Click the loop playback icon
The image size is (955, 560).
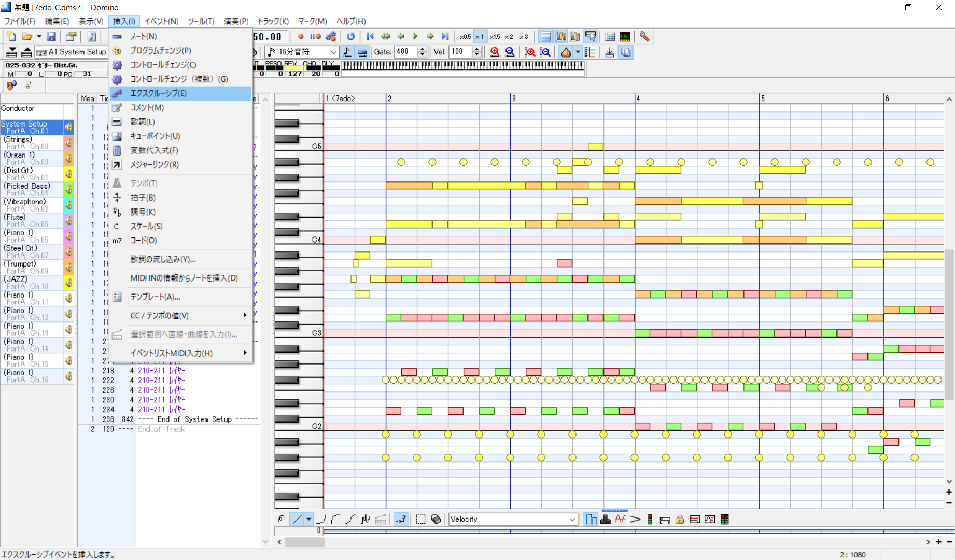point(350,36)
